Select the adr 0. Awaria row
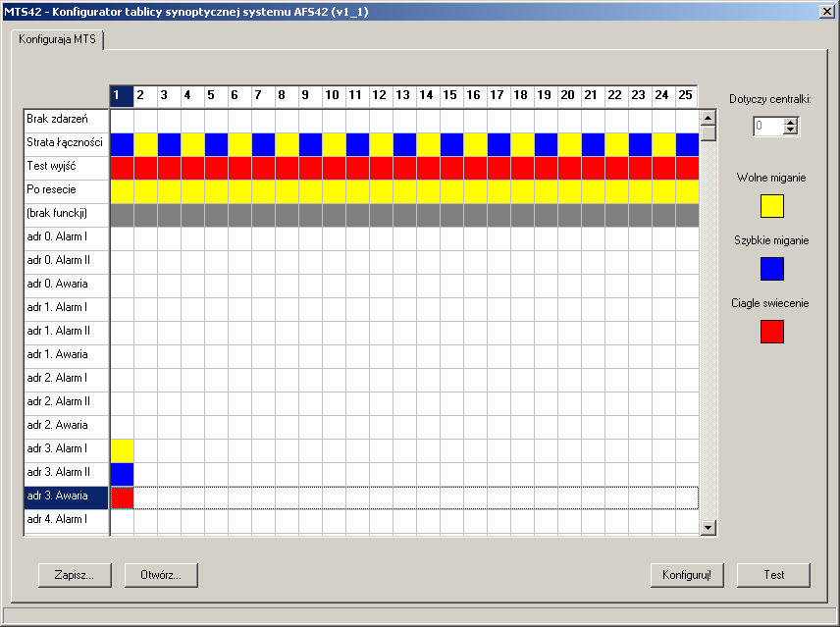This screenshot has width=840, height=627. (x=67, y=286)
